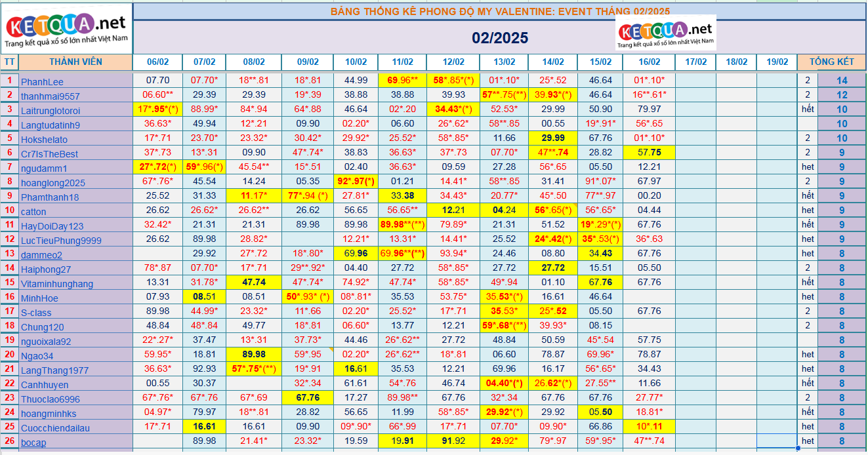This screenshot has height=455, width=868.
Task: Select thanhmai9557's total score '12'
Action: [x=842, y=95]
